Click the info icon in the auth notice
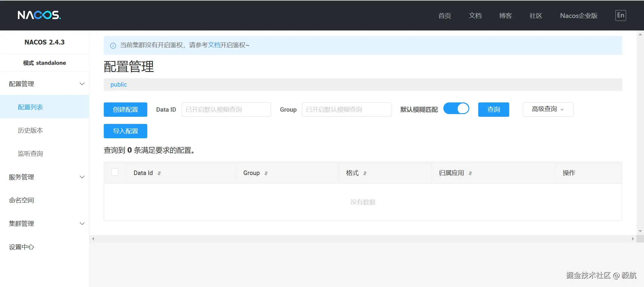 click(x=113, y=46)
